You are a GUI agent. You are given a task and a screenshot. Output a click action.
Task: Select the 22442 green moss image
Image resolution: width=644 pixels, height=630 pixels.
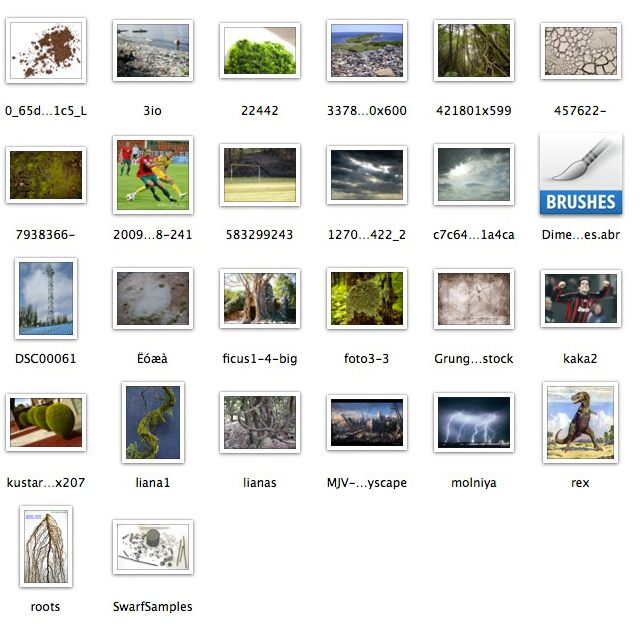(x=260, y=50)
